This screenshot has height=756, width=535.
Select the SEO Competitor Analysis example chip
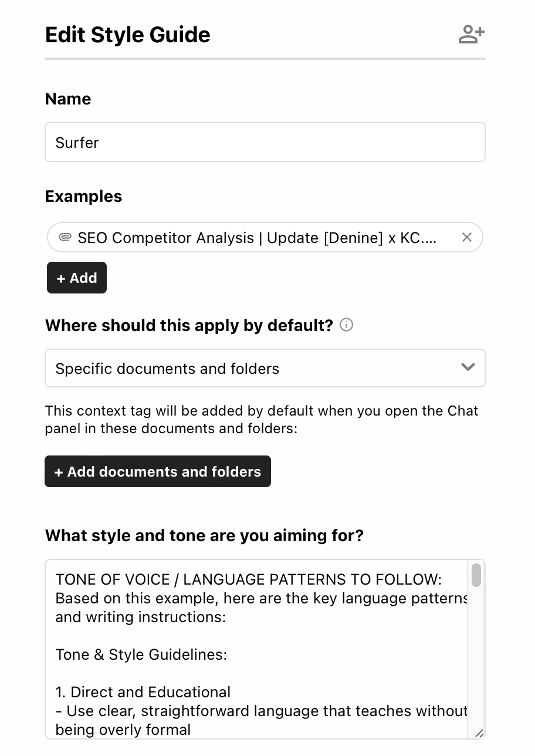256,238
